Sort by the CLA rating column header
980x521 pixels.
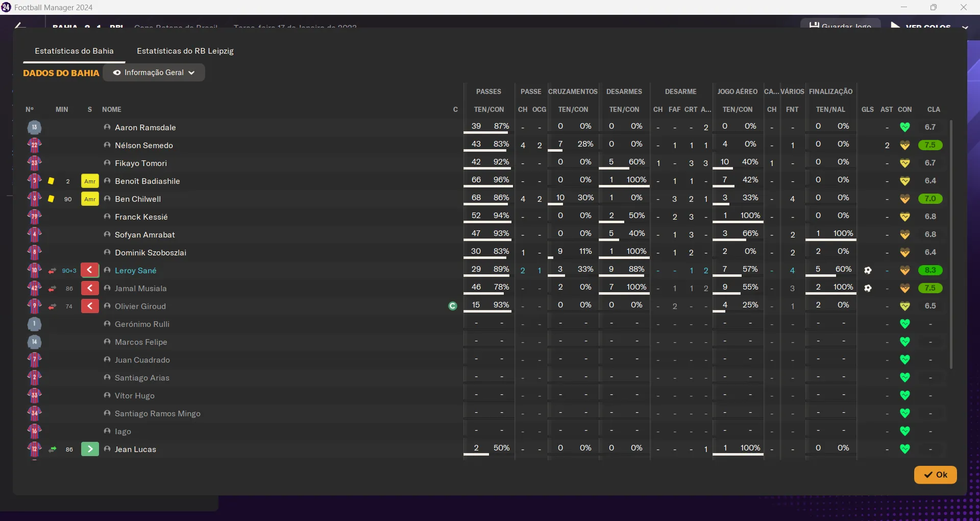tap(934, 109)
